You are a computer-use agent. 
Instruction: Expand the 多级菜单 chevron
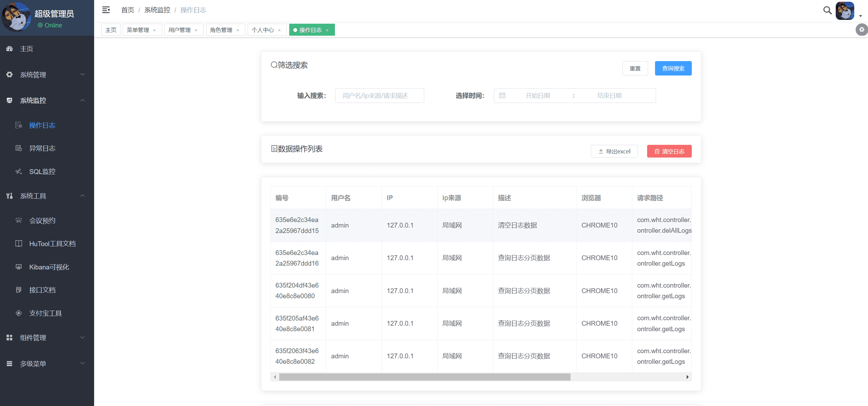pyautogui.click(x=82, y=363)
